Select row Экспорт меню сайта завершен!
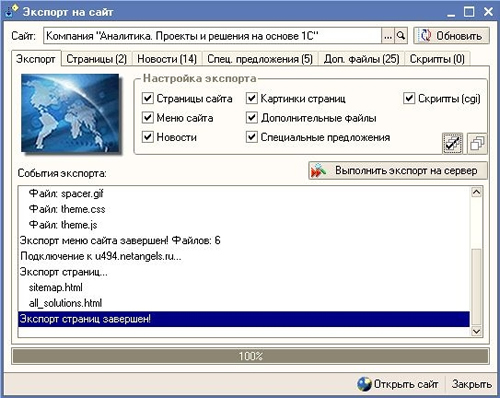This screenshot has width=500, height=398. 244,240
